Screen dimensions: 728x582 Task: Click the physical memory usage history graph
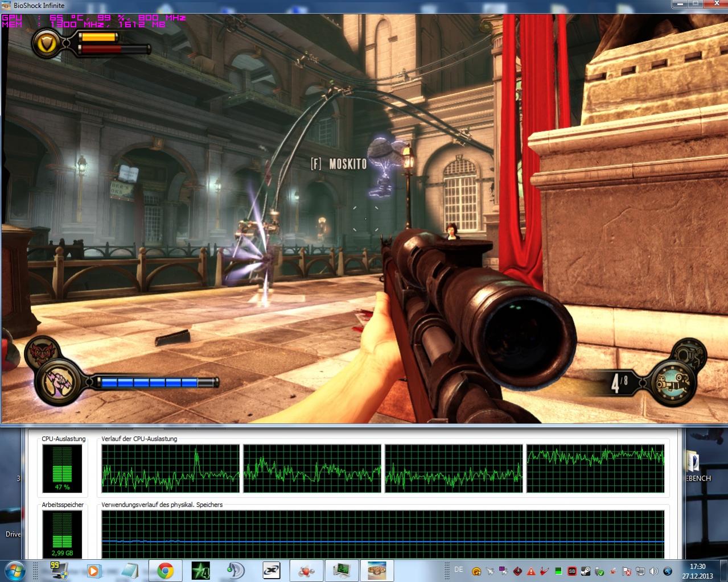point(383,534)
